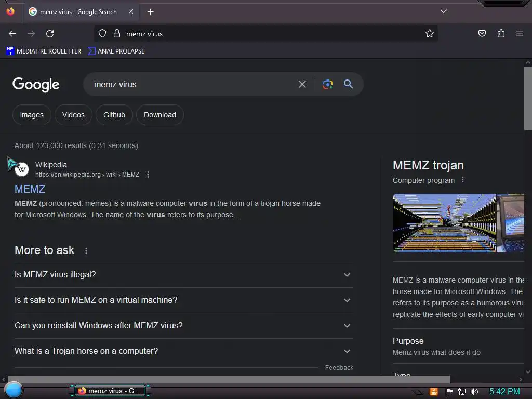This screenshot has height=399, width=532.
Task: Open the Extensions puzzle icon
Action: coord(501,33)
